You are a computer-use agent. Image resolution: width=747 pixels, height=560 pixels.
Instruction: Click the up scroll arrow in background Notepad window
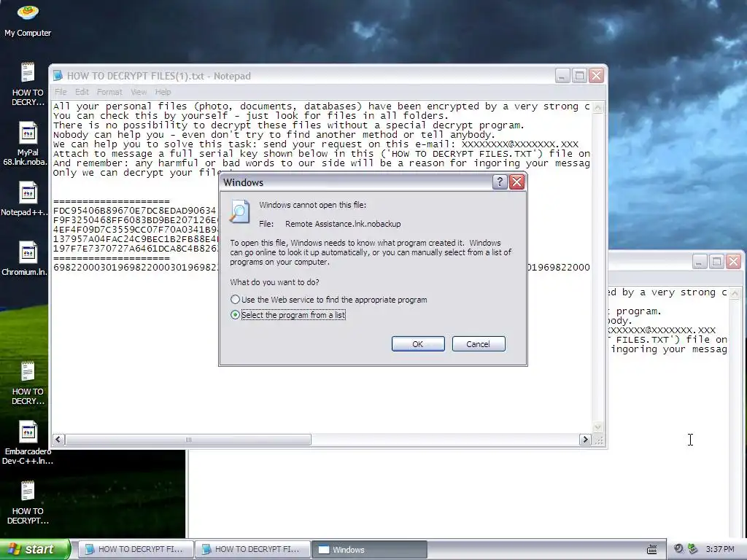click(734, 293)
